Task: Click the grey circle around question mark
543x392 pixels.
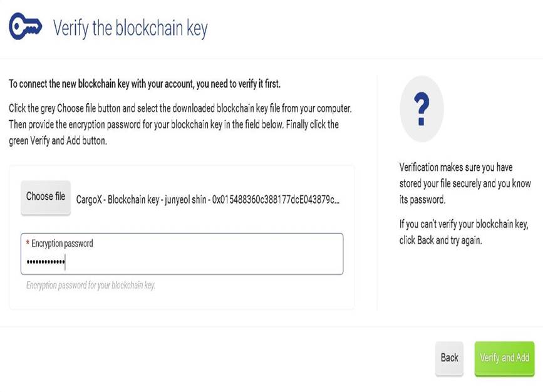Action: [421, 109]
